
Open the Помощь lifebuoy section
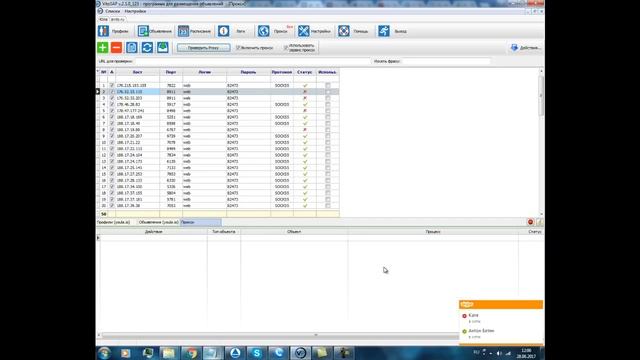click(x=353, y=31)
